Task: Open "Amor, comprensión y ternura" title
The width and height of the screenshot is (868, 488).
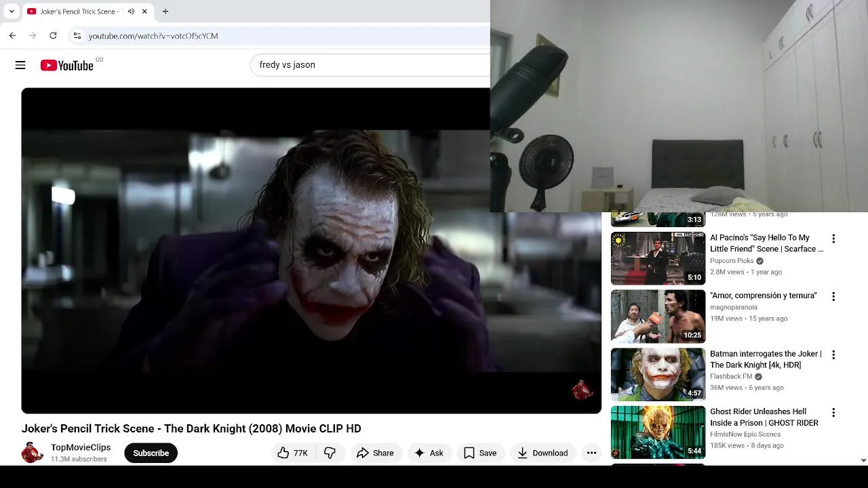Action: coord(764,296)
